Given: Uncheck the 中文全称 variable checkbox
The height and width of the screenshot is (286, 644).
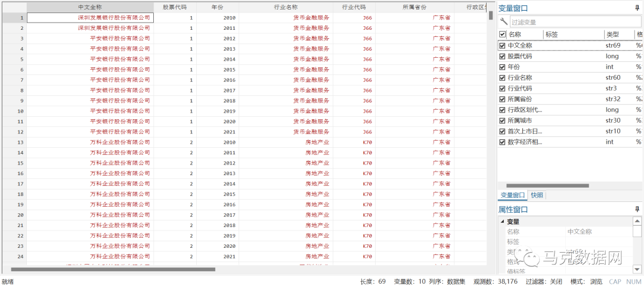Looking at the screenshot, I should coord(502,45).
